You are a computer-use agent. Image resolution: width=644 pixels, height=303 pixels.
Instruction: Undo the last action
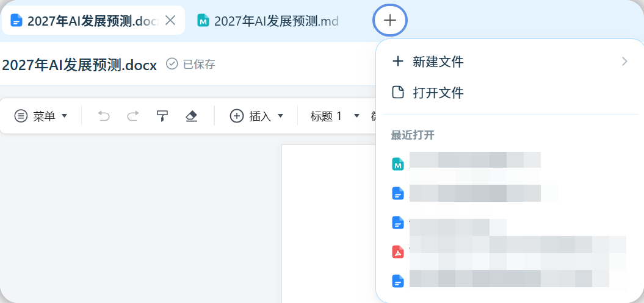104,116
